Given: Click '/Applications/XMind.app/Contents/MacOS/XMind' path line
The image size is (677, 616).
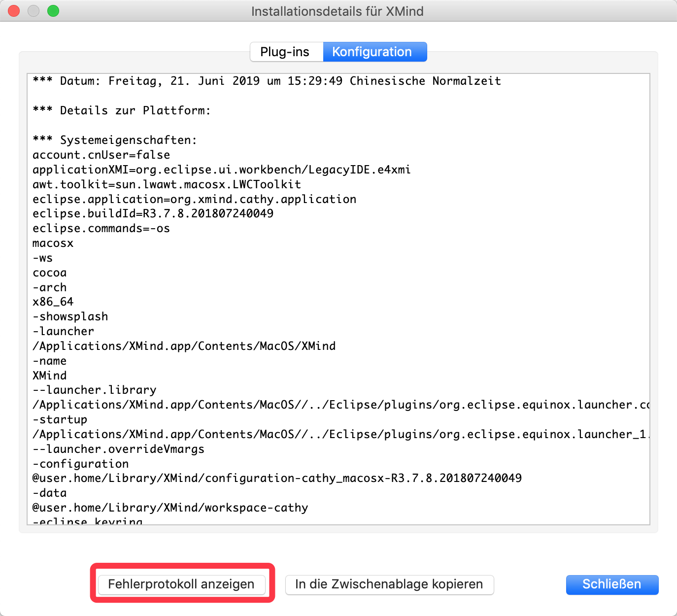Looking at the screenshot, I should [184, 346].
